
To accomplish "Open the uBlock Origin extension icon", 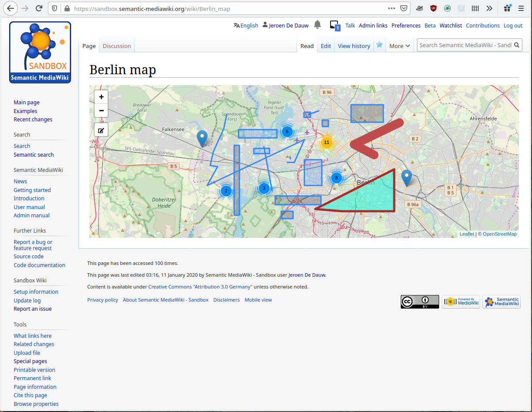I will tap(433, 8).
